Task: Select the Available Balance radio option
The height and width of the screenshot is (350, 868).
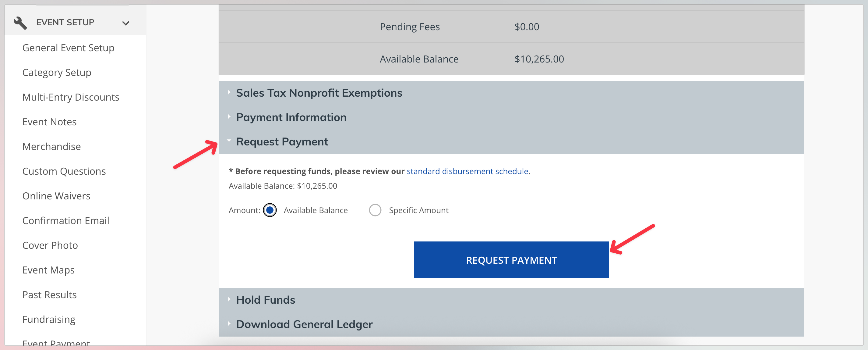Action: coord(270,210)
